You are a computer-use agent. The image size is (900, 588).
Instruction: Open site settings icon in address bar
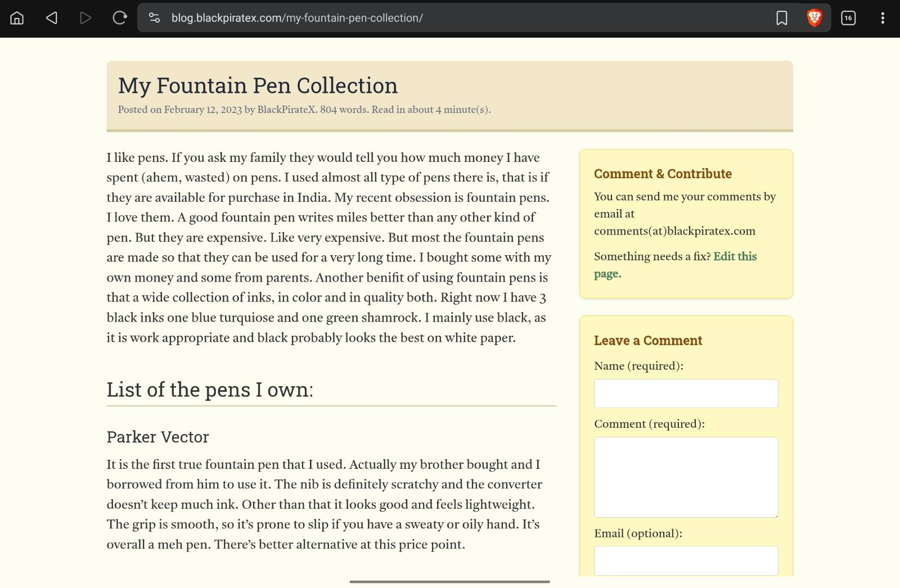(x=154, y=18)
